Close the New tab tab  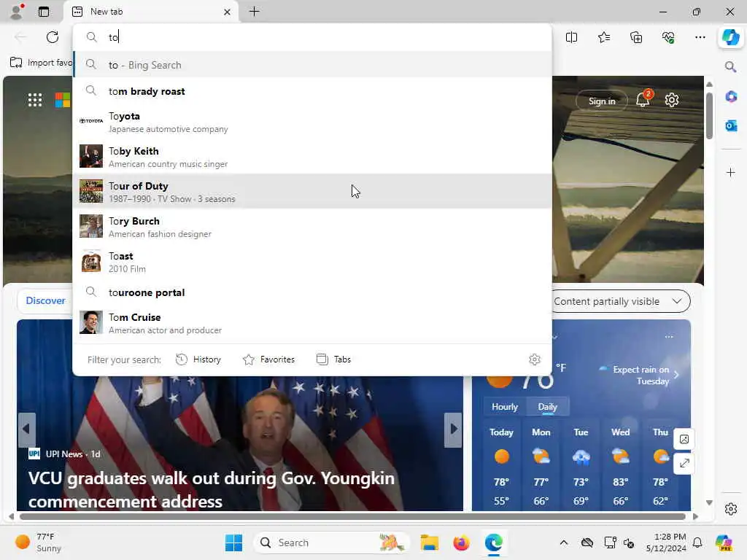click(x=228, y=12)
